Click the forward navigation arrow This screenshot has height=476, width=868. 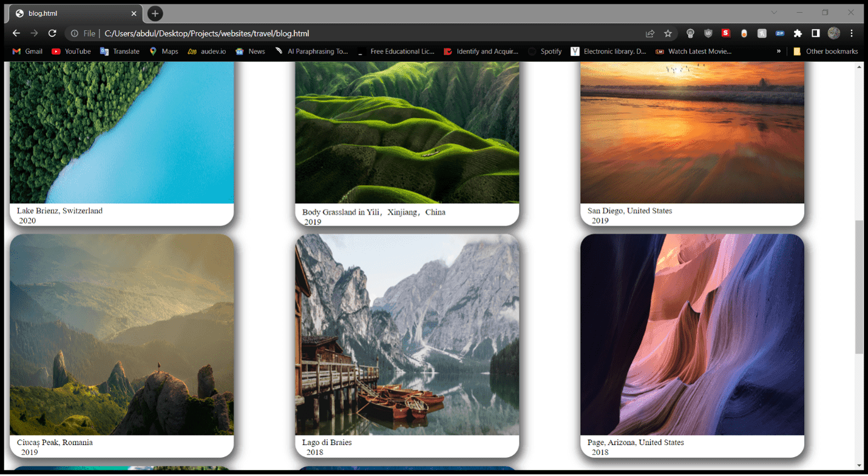tap(35, 33)
